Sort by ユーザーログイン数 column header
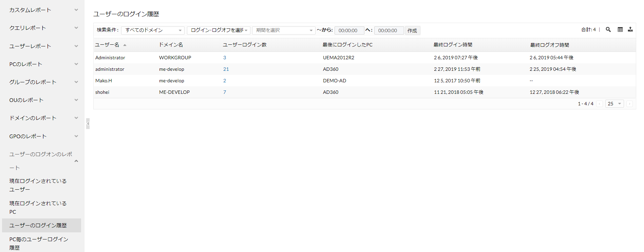The height and width of the screenshot is (252, 644). (x=245, y=45)
